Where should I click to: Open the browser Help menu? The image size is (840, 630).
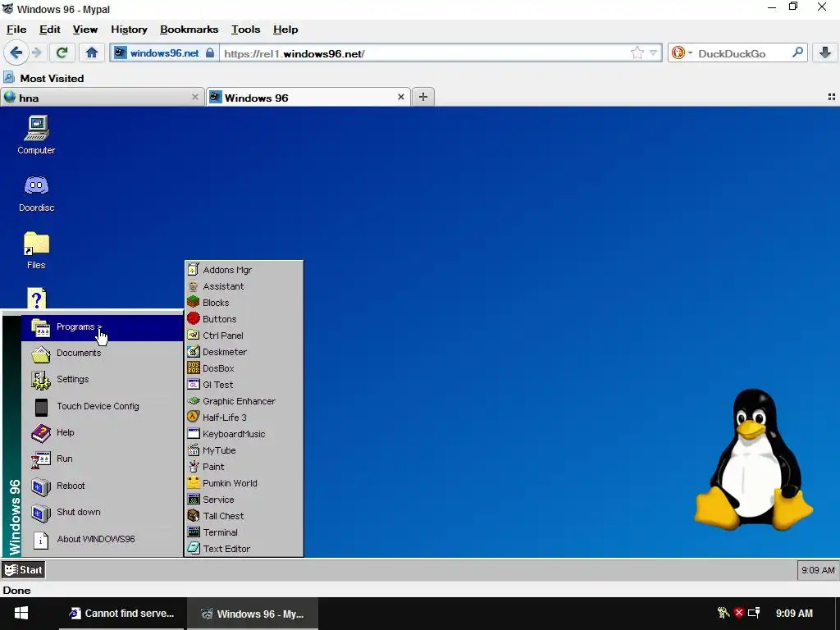[x=285, y=30]
